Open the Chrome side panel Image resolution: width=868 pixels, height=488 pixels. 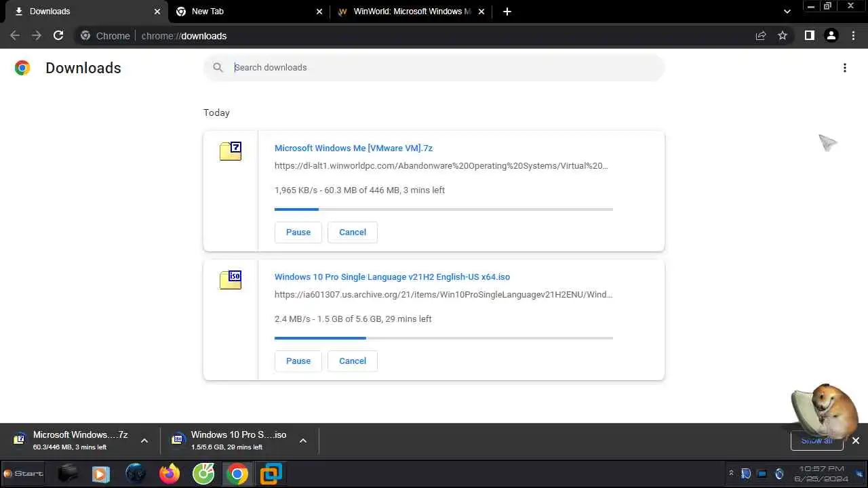coord(809,36)
